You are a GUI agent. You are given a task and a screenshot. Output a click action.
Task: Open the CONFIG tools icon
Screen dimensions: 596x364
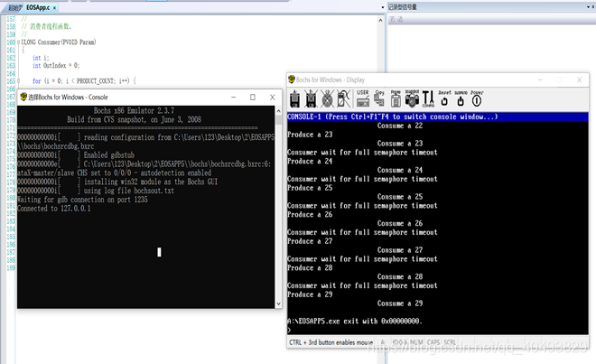tap(428, 98)
